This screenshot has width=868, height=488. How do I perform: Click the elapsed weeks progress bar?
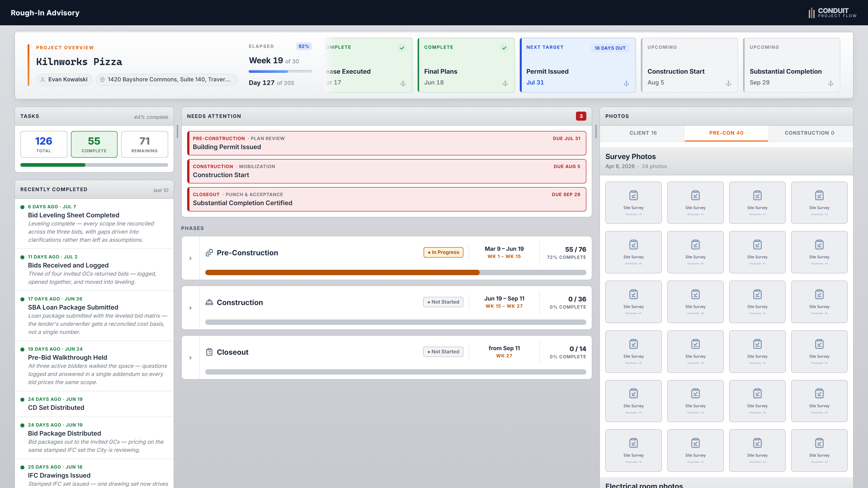click(280, 71)
